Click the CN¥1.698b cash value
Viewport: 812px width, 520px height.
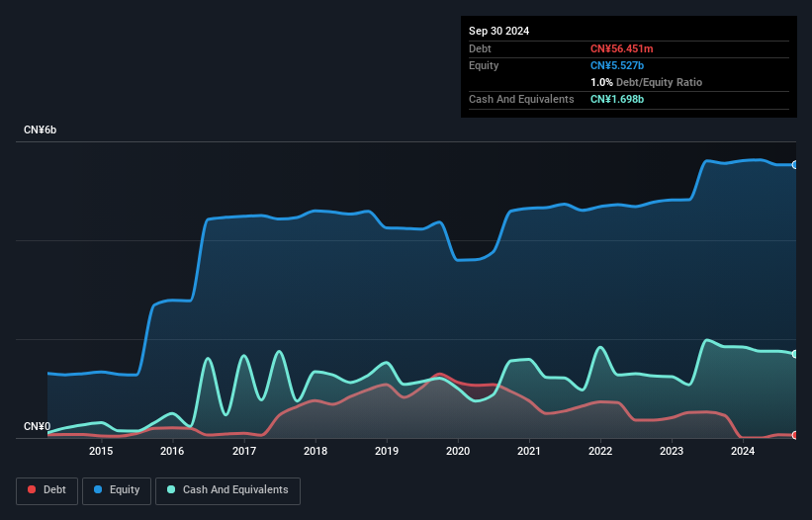coord(617,99)
